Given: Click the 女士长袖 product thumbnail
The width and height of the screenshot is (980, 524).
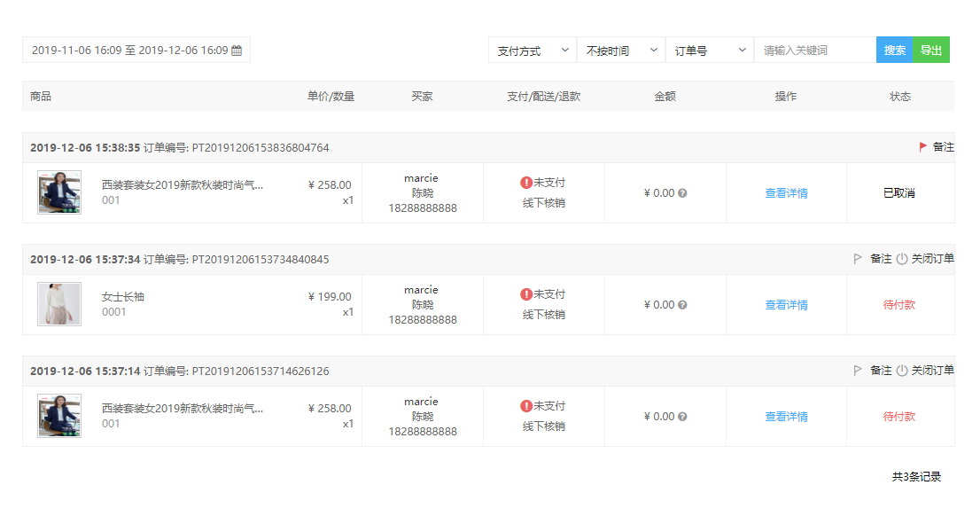Looking at the screenshot, I should pos(59,304).
